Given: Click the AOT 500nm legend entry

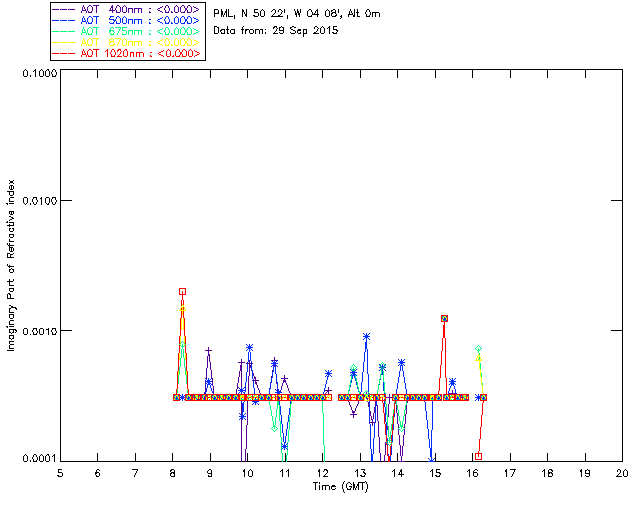Looking at the screenshot, I should click(127, 20).
